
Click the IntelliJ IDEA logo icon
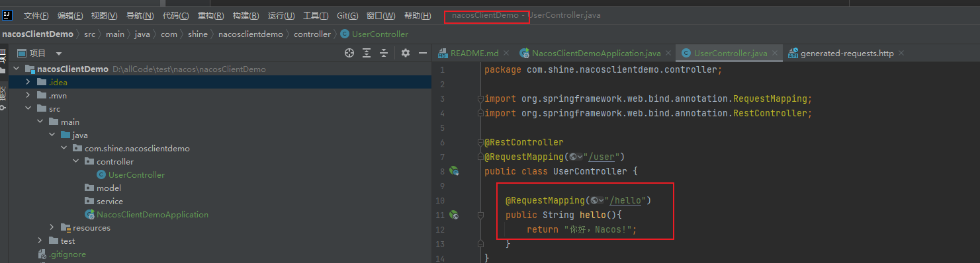coord(7,15)
